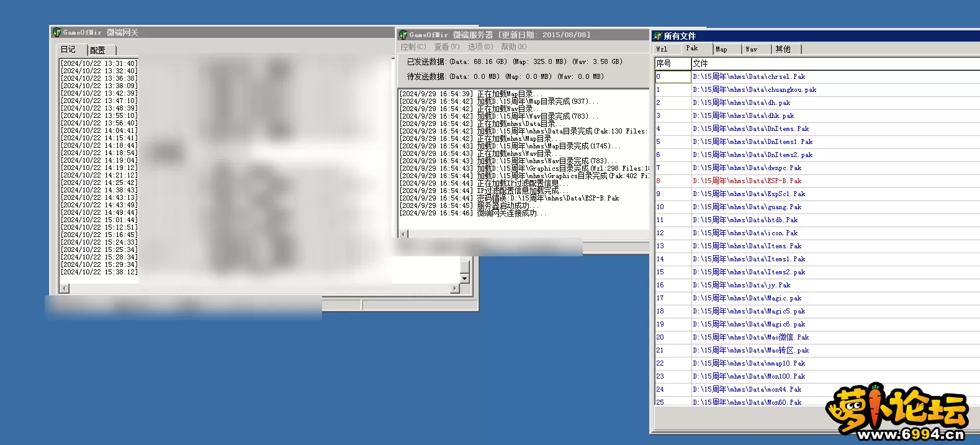Image resolution: width=980 pixels, height=445 pixels.
Task: Click the 序号 column header
Action: point(672,63)
